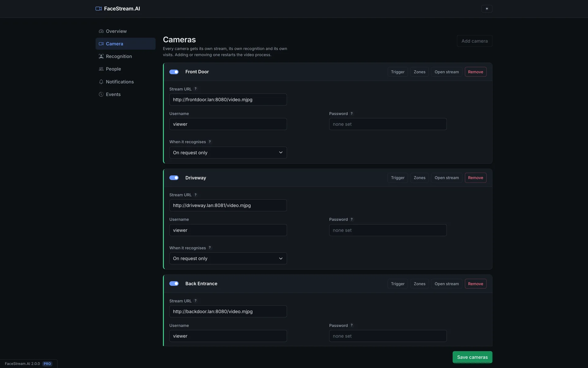
Task: Click Driveway Username field
Action: coord(228,230)
